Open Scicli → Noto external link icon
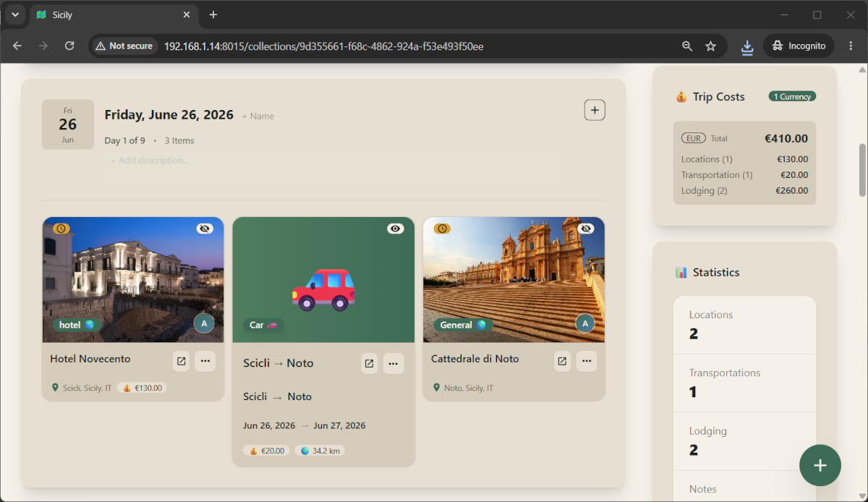The height and width of the screenshot is (502, 868). click(369, 363)
